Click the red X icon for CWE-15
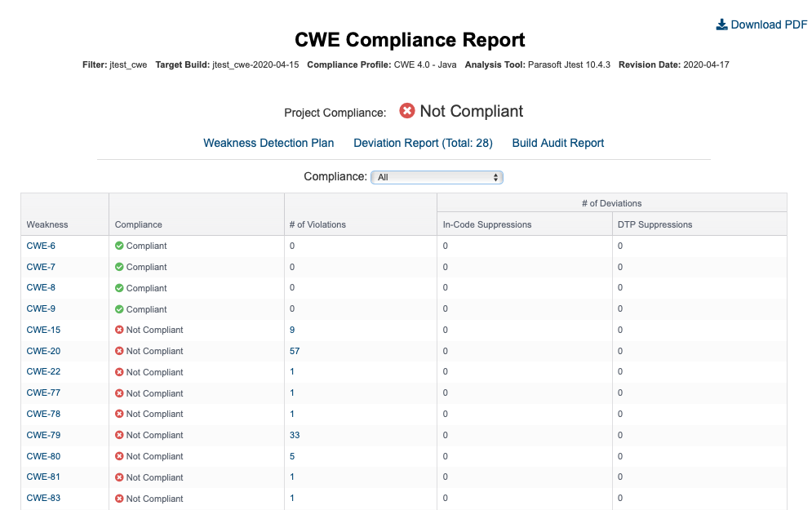 (x=119, y=330)
